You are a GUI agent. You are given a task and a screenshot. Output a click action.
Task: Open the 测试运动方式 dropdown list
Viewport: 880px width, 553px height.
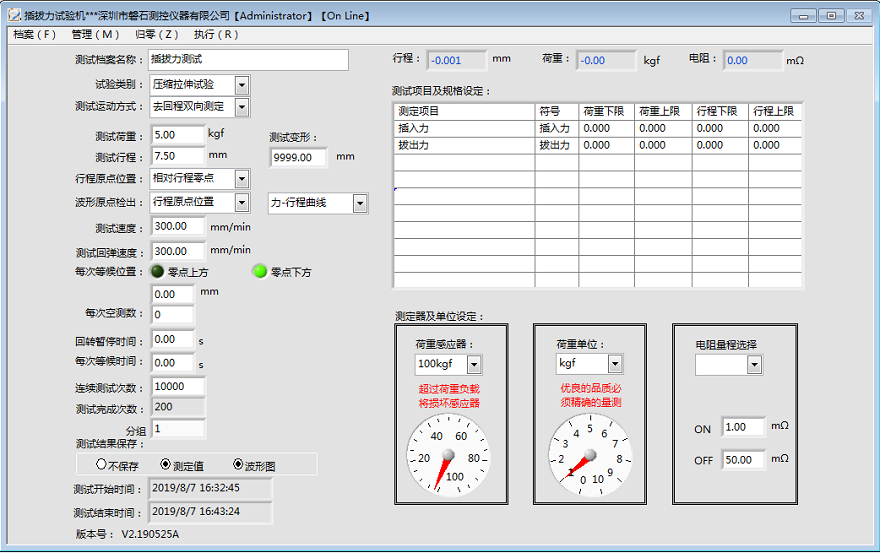(x=241, y=107)
